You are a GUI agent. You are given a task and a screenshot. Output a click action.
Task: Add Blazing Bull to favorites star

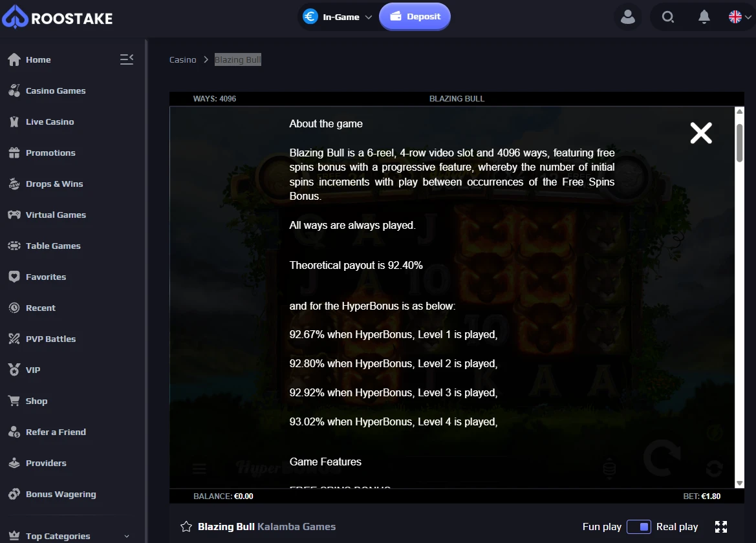(186, 527)
